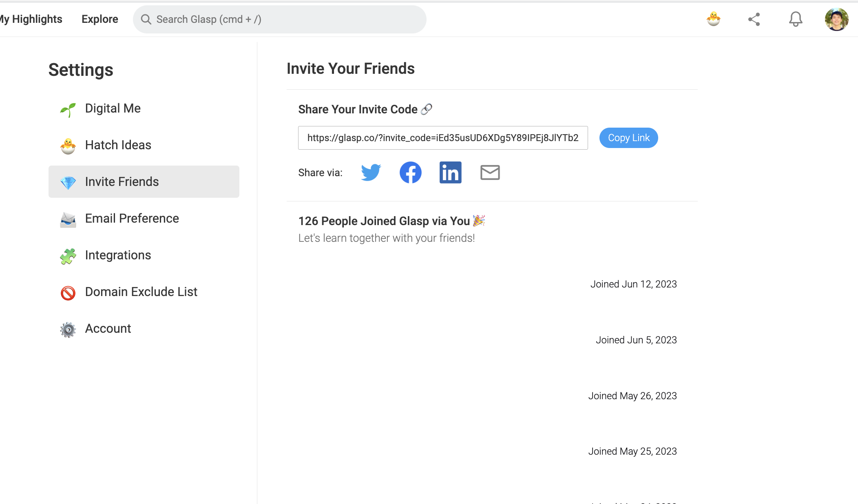
Task: Click the link icon next to Share Your Invite Code
Action: pyautogui.click(x=427, y=109)
